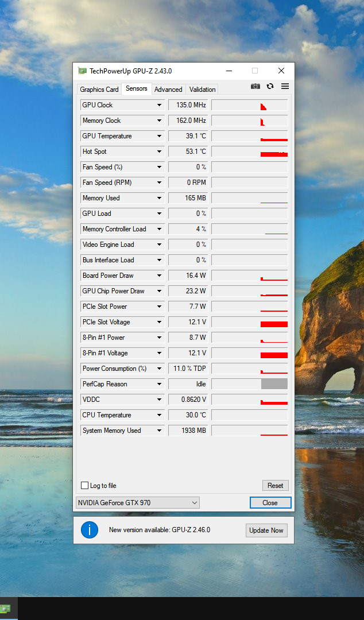364x620 pixels.
Task: Open the System Memory Used dropdown
Action: pos(159,431)
